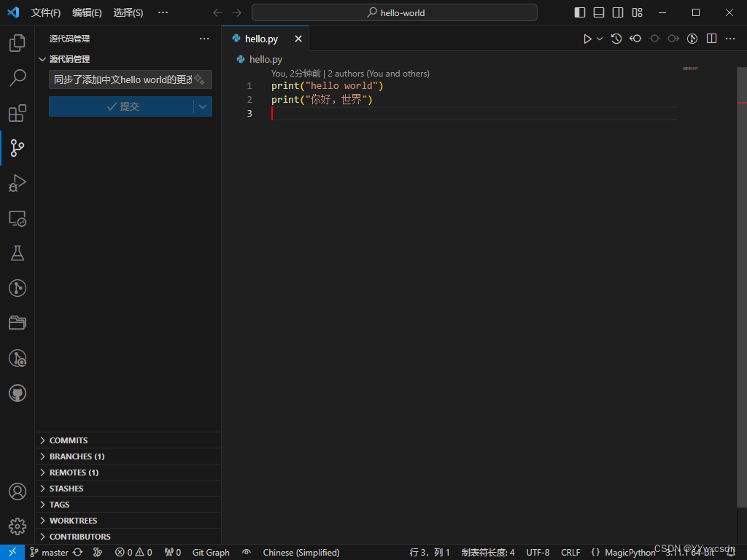Screen dimensions: 747x560
Task: Click the errors and warnings count
Action: [133, 553]
